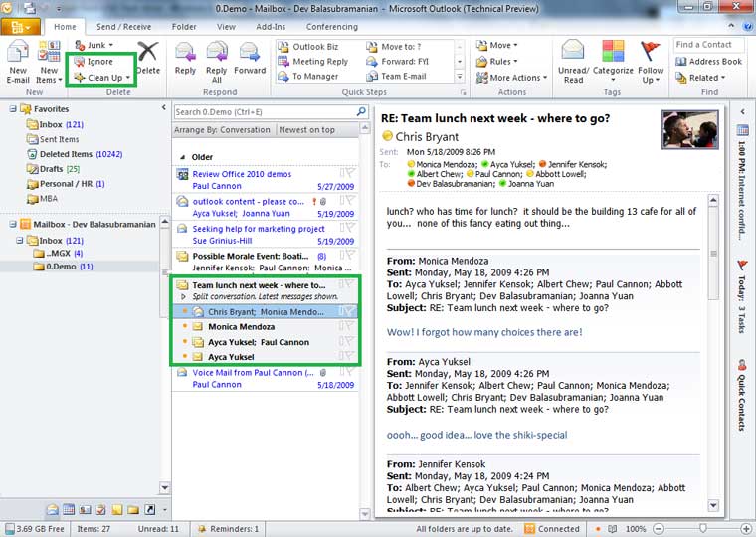Screen dimensions: 756x537
Task: Open the Address Book
Action: [x=708, y=62]
